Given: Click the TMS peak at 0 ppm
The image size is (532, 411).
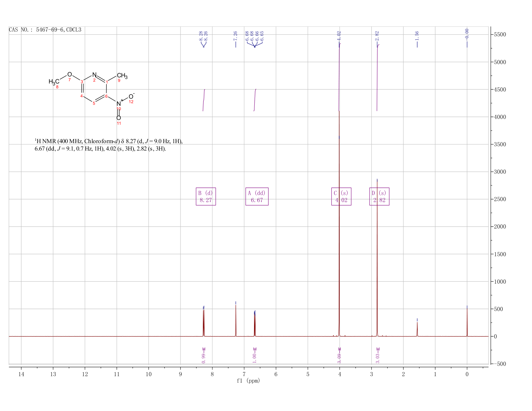Looking at the screenshot, I should 467,322.
